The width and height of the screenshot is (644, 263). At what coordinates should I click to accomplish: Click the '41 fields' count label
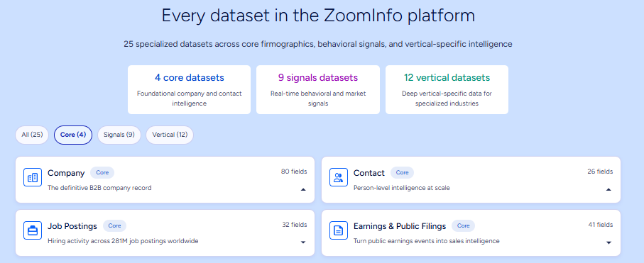(x=601, y=225)
